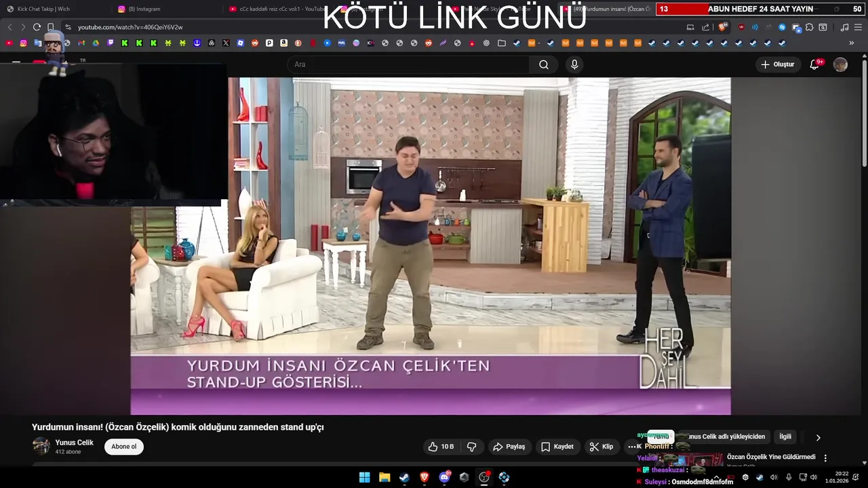
Task: Open the Instagram bookmark icon
Action: pyautogui.click(x=23, y=43)
